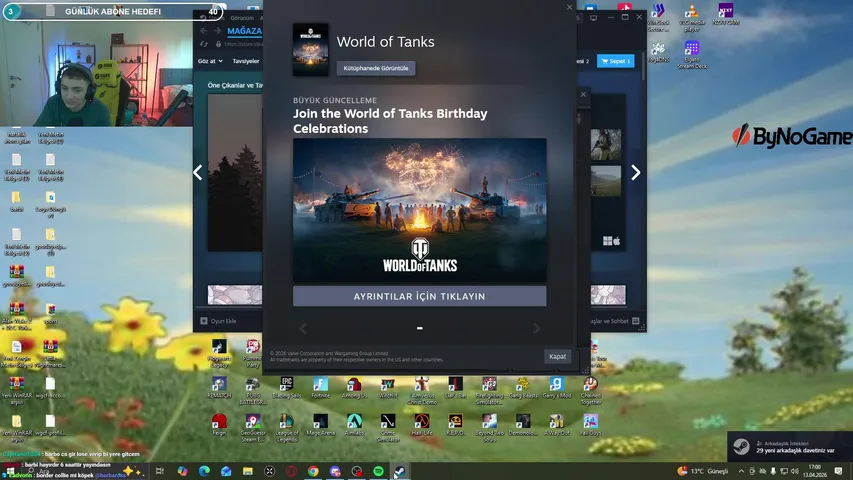Open A Way Out desktop shortcut
853x480 pixels.
click(x=557, y=425)
